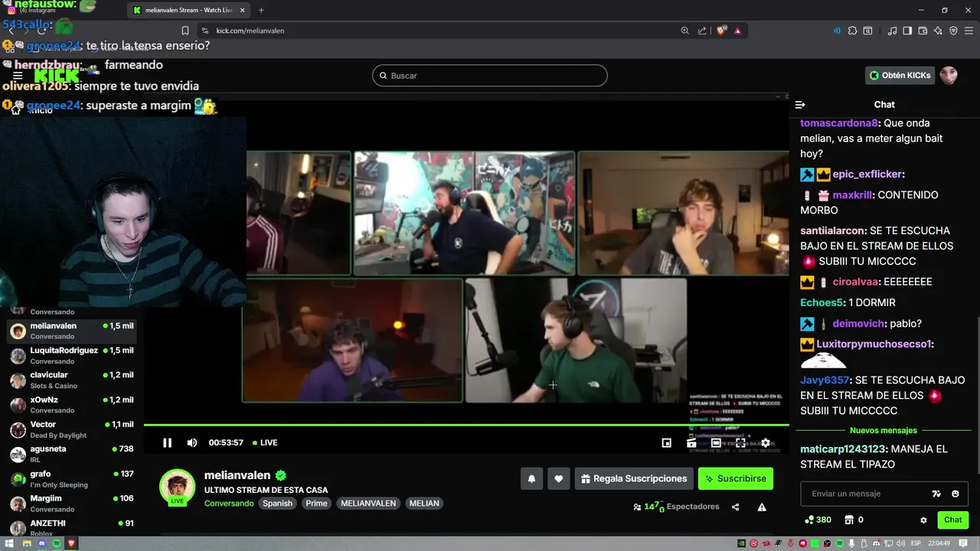Open the Vector Dead By Daylight channel
980x551 pixels.
point(72,429)
